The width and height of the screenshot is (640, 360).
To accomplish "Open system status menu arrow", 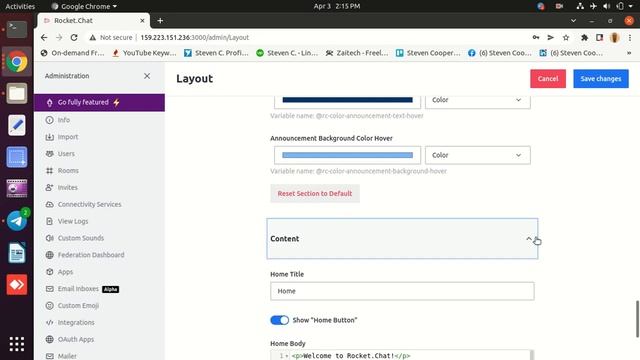I will [631, 6].
